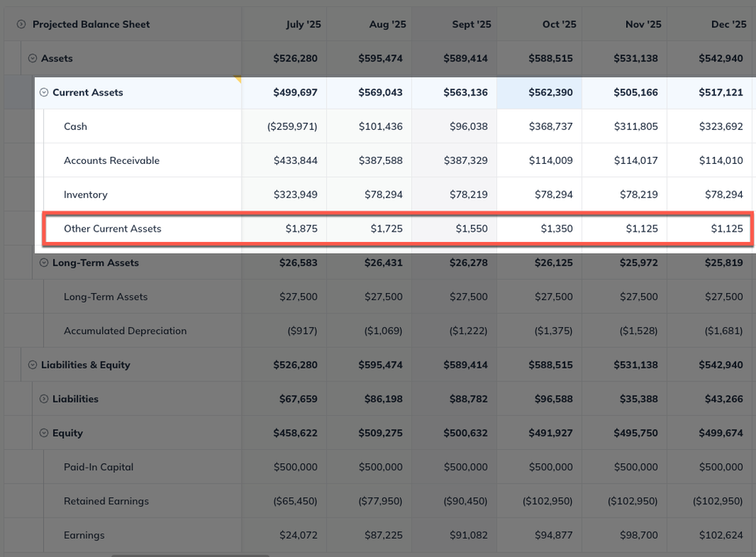Click Liabilities value $35,388

coord(639,399)
